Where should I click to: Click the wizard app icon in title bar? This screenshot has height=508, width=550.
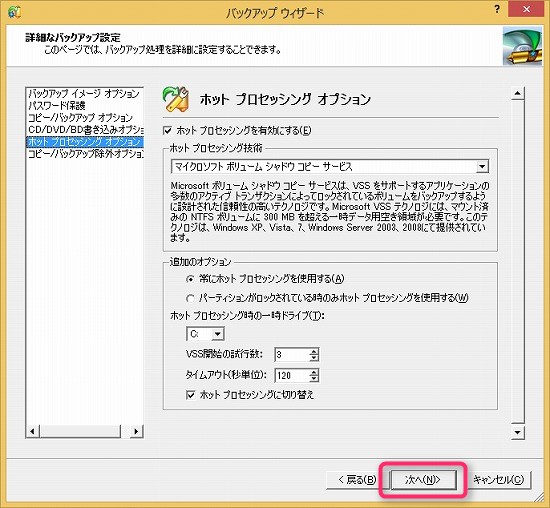(x=14, y=12)
